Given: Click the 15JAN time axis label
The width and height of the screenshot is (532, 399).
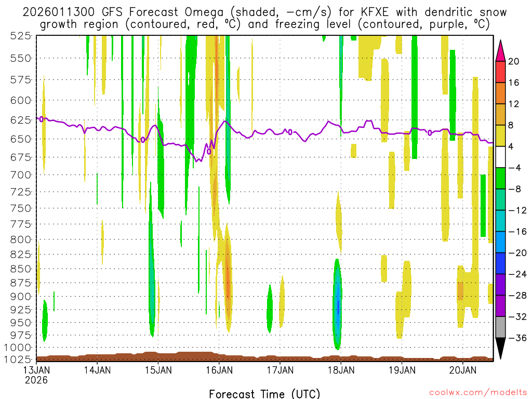Looking at the screenshot, I should [158, 370].
